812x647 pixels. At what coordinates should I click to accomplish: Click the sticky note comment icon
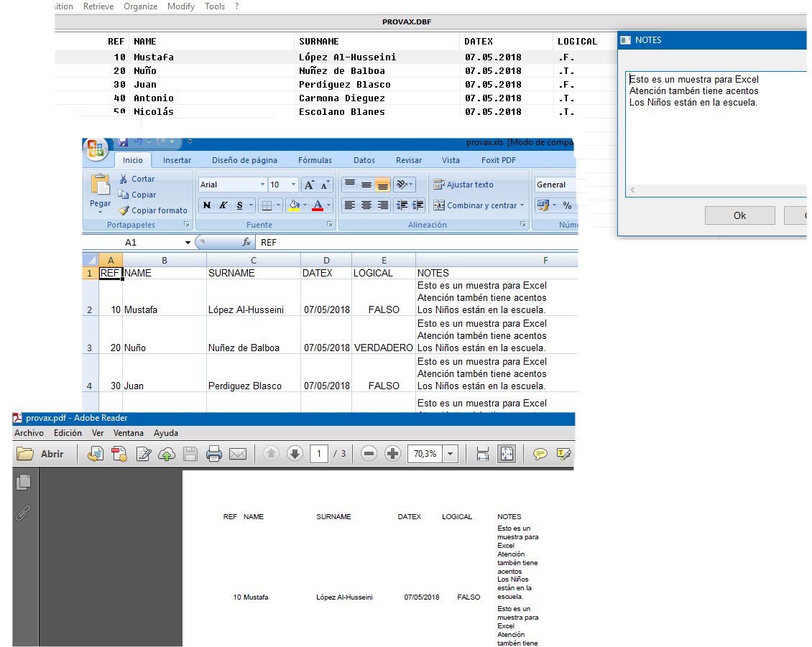pyautogui.click(x=540, y=454)
